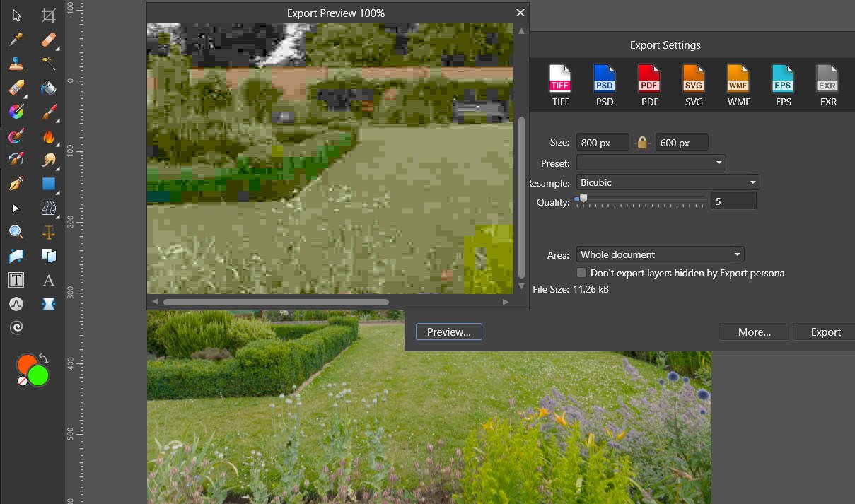Click Export Preview horizontal scrollbar thumb
The image size is (855, 504).
[276, 302]
